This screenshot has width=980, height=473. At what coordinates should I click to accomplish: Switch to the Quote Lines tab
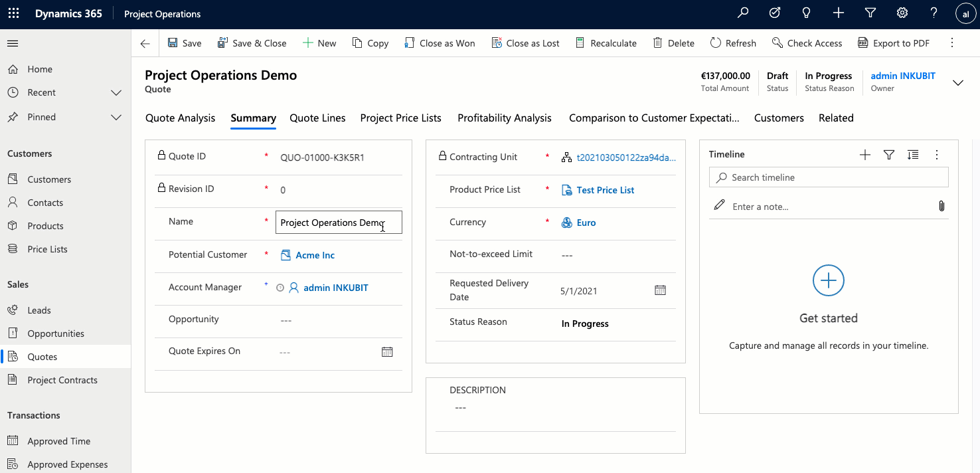(317, 118)
